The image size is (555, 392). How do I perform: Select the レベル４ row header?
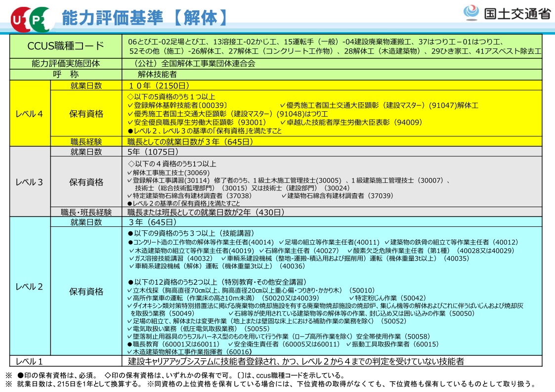[x=30, y=114]
